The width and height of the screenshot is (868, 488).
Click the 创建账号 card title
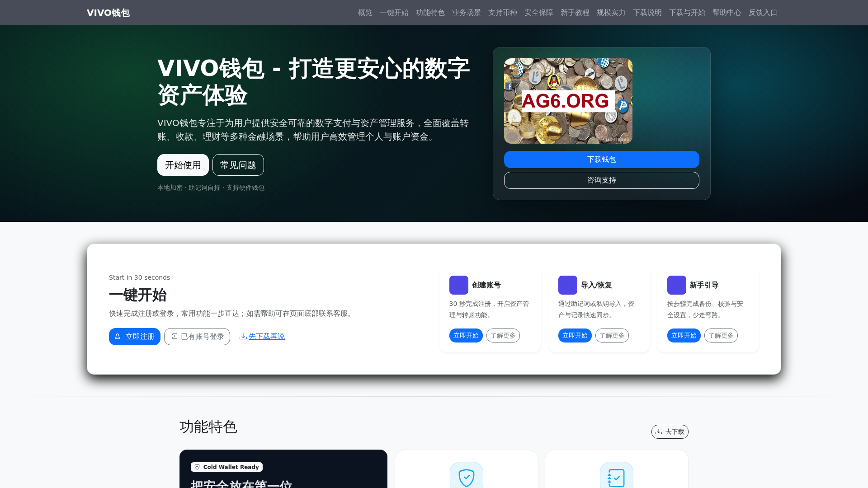click(486, 285)
